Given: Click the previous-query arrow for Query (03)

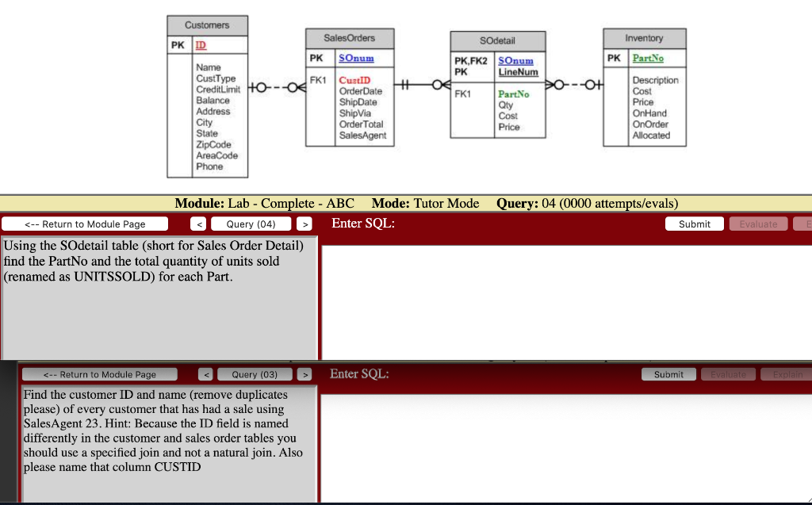Looking at the screenshot, I should (x=206, y=373).
